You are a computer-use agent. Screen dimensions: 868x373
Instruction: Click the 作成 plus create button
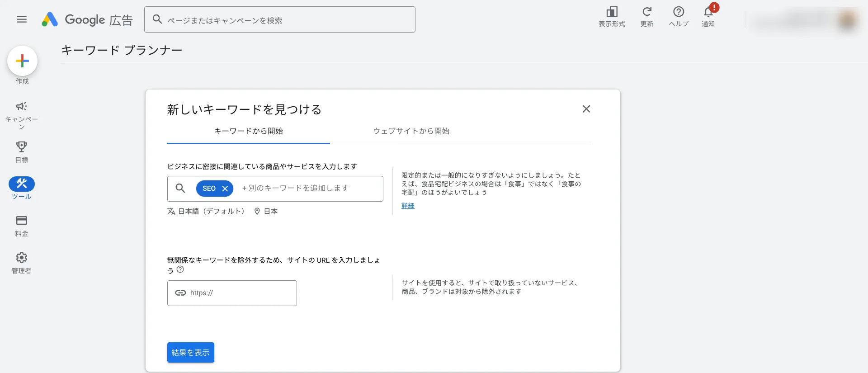(22, 61)
